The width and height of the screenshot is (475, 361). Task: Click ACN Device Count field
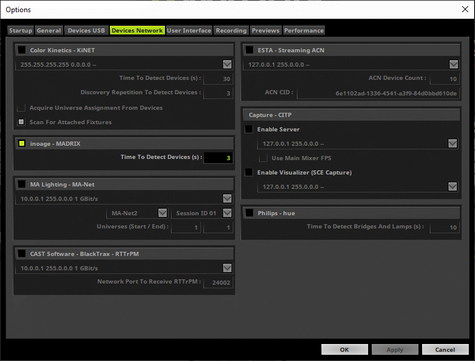[x=445, y=79]
